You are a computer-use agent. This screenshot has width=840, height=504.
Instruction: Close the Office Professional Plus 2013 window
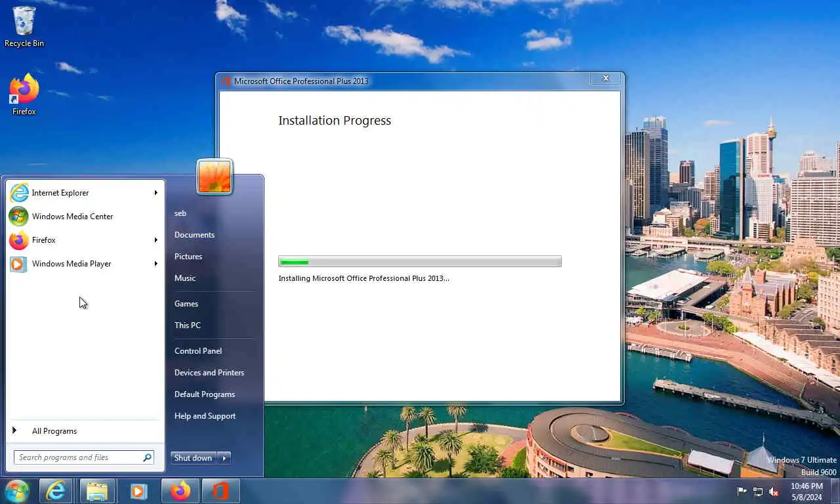pos(606,79)
